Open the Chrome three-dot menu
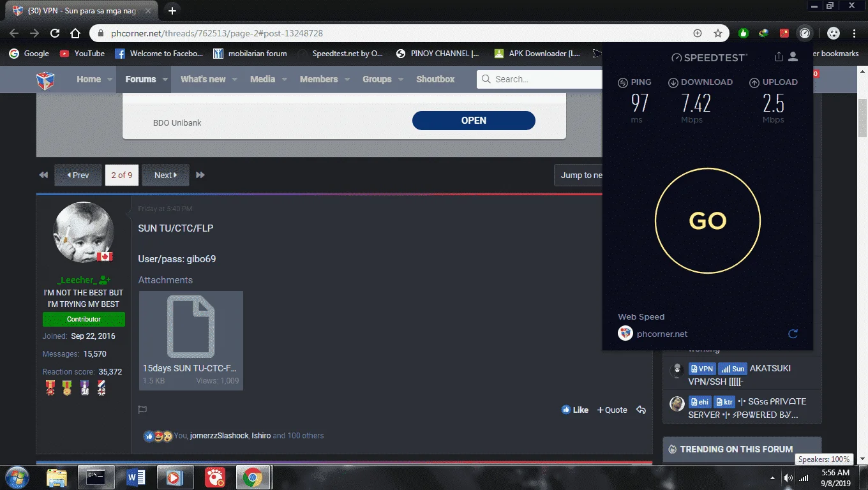 [854, 33]
